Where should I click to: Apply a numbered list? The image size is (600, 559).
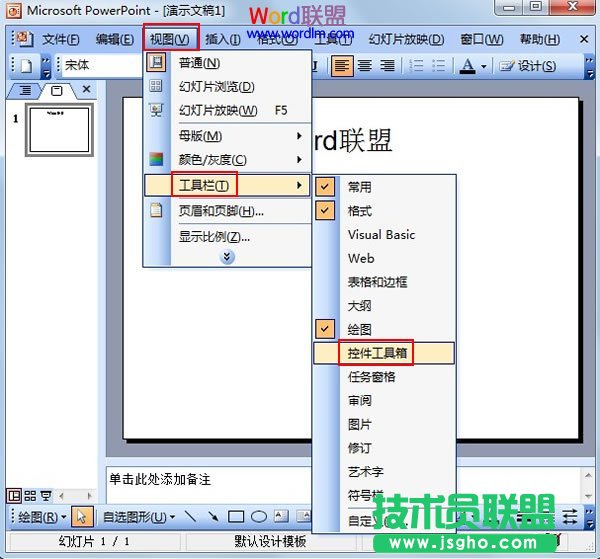(x=416, y=66)
